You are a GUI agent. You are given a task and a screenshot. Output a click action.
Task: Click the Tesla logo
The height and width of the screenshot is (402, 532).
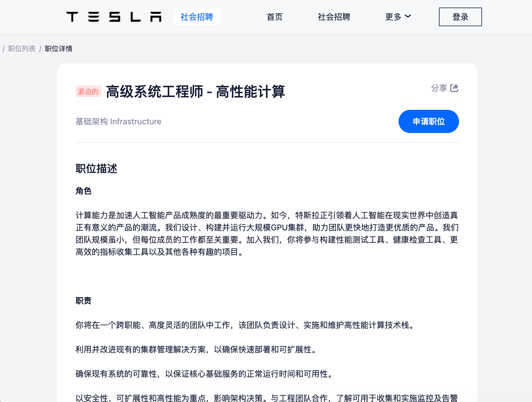[x=114, y=17]
